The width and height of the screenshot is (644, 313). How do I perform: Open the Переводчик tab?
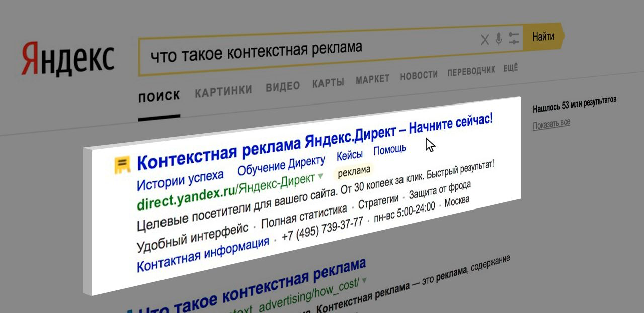[471, 72]
